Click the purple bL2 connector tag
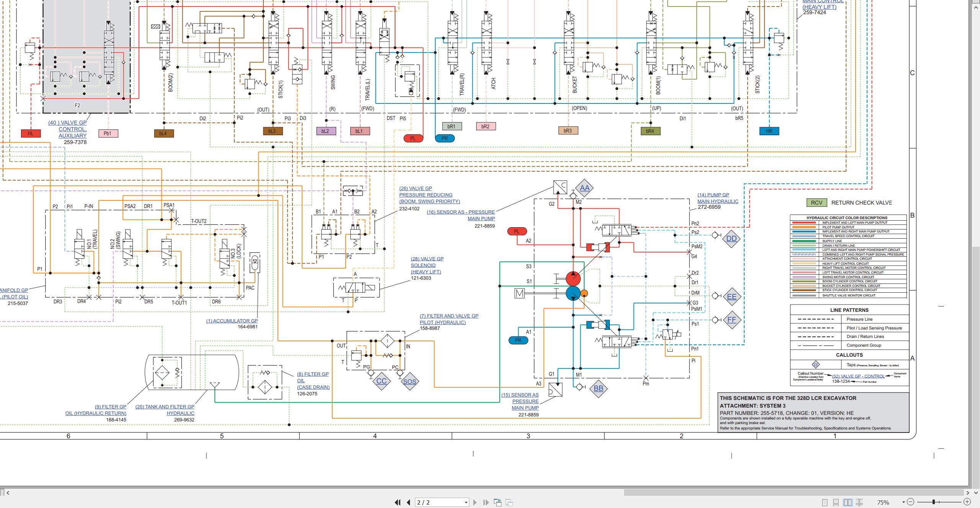The width and height of the screenshot is (980, 508). click(326, 131)
